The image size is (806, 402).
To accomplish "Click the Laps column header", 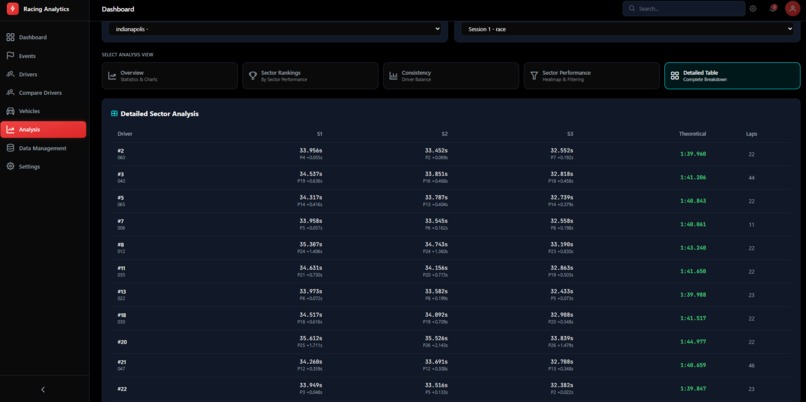I will (x=752, y=134).
